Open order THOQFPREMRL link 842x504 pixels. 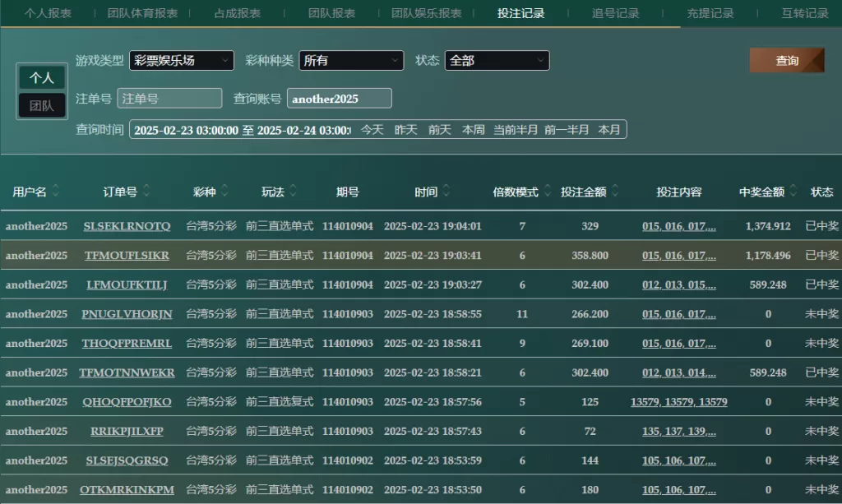pyautogui.click(x=127, y=344)
